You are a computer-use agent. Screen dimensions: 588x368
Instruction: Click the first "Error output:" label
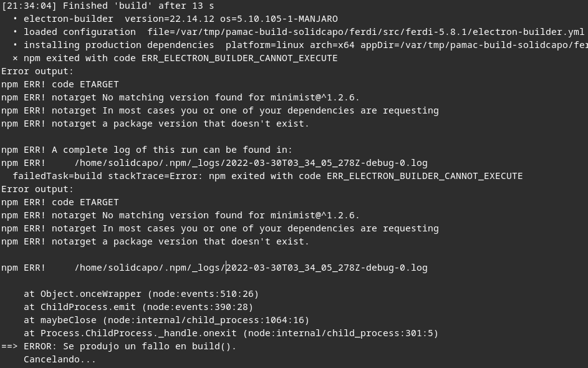coord(37,71)
